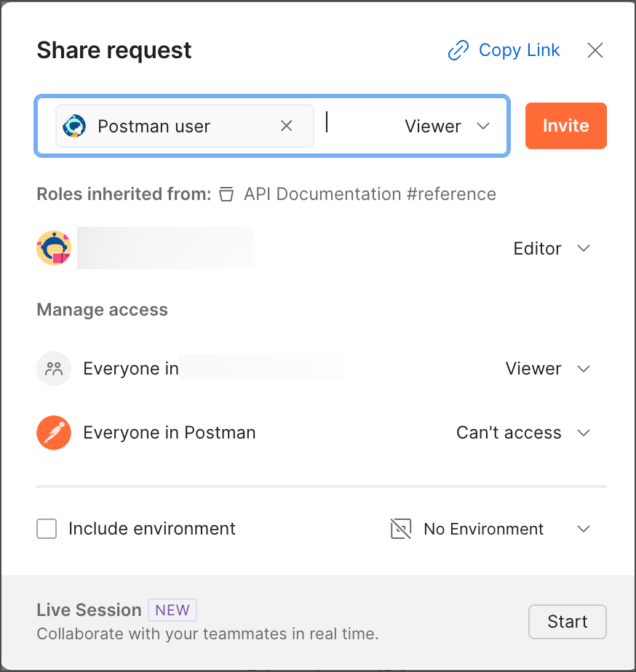Click the Postman user avatar icon

pos(74,126)
